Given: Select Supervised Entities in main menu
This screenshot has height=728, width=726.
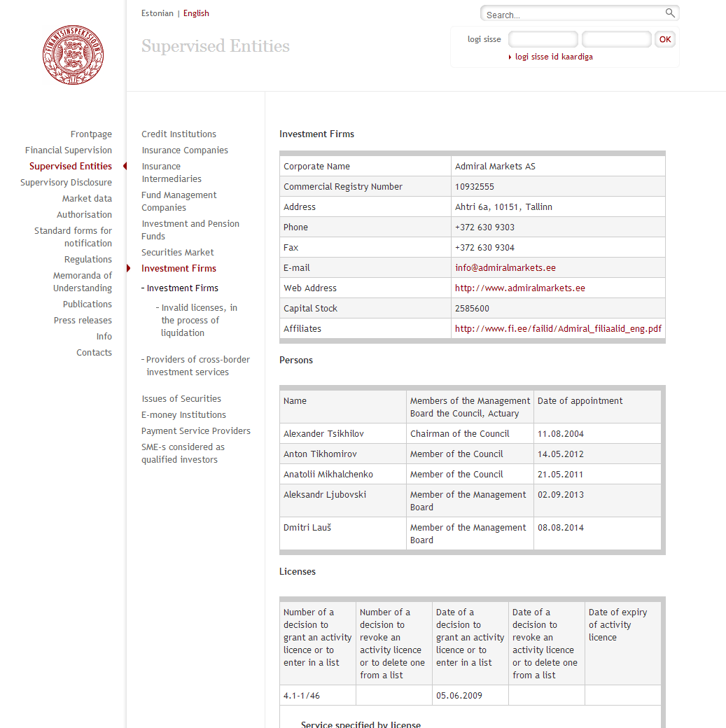Looking at the screenshot, I should point(71,166).
